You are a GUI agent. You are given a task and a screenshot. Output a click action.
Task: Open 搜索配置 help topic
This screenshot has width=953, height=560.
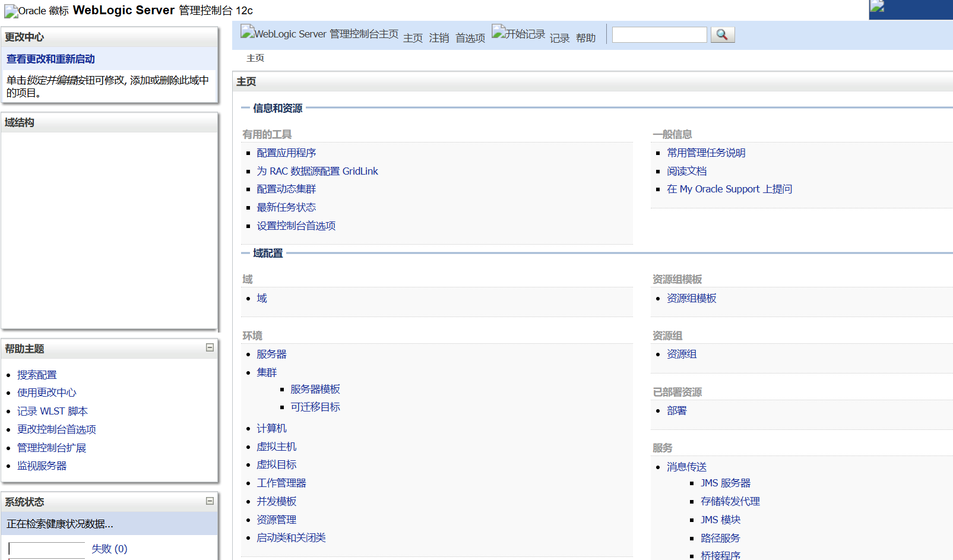(37, 375)
